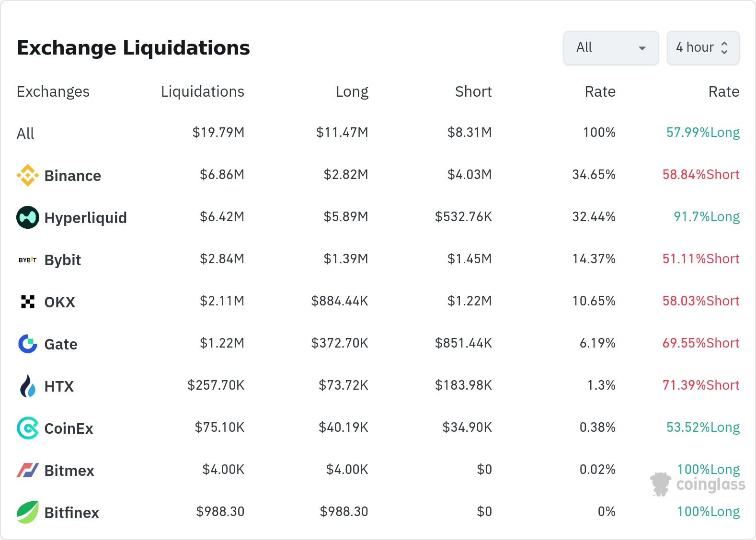The image size is (756, 540).
Task: Sort by the Long column header
Action: tap(352, 91)
